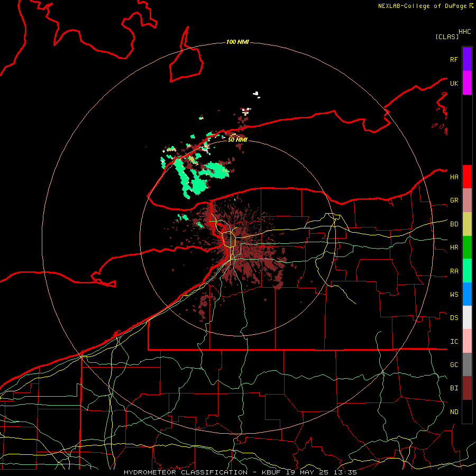Viewport: 476px width, 476px height.
Task: Click the GR legend label
Action: [x=454, y=200]
